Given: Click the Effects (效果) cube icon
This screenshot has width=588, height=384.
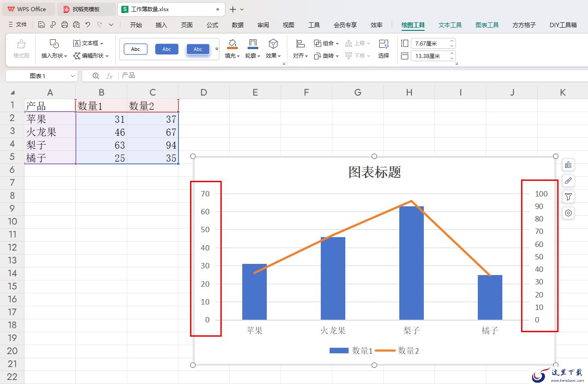Looking at the screenshot, I should [x=273, y=44].
